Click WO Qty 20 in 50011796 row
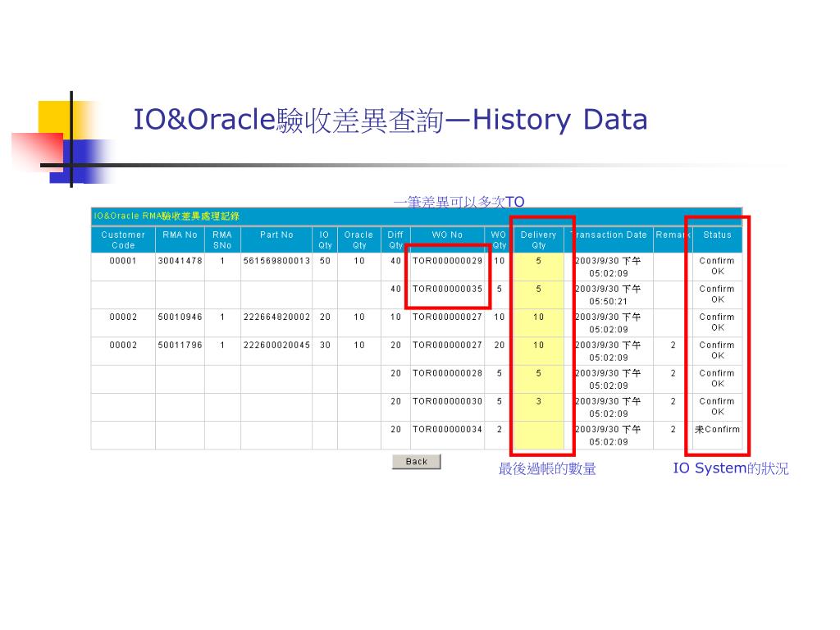This screenshot has width=840, height=630. [500, 345]
